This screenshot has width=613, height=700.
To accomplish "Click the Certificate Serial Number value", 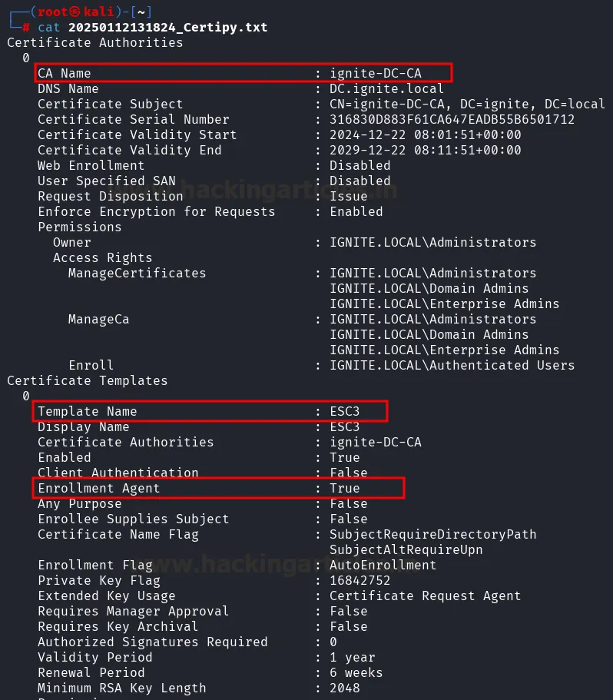I will click(x=452, y=119).
